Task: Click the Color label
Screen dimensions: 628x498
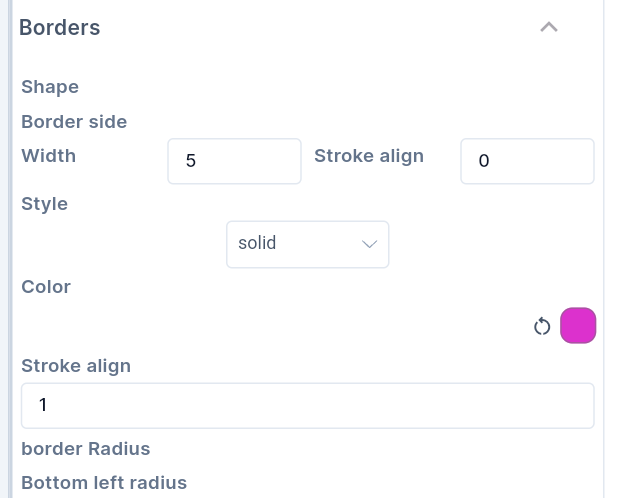Action: [x=46, y=287]
